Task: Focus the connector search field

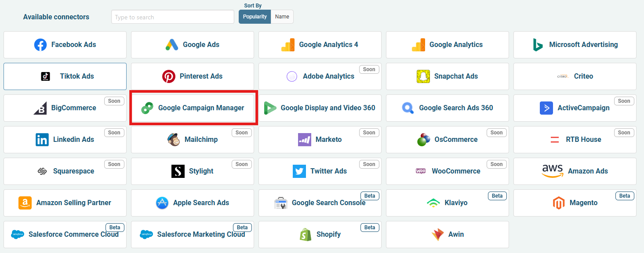Action: click(173, 17)
